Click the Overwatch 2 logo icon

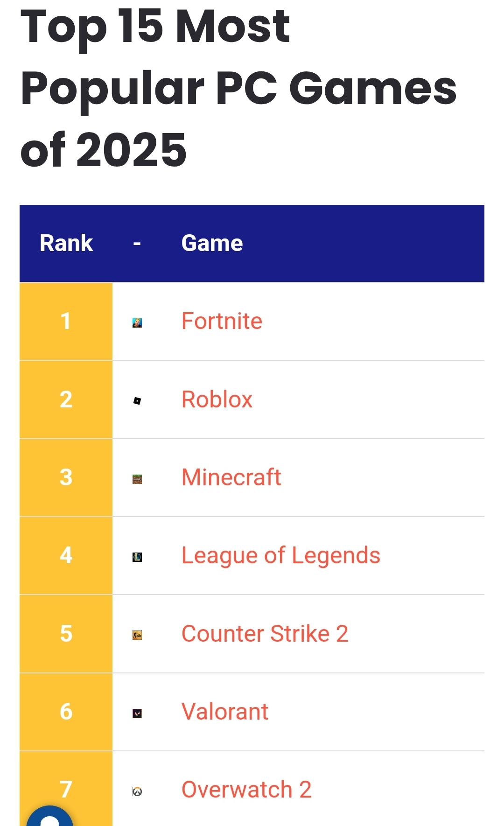point(137,791)
